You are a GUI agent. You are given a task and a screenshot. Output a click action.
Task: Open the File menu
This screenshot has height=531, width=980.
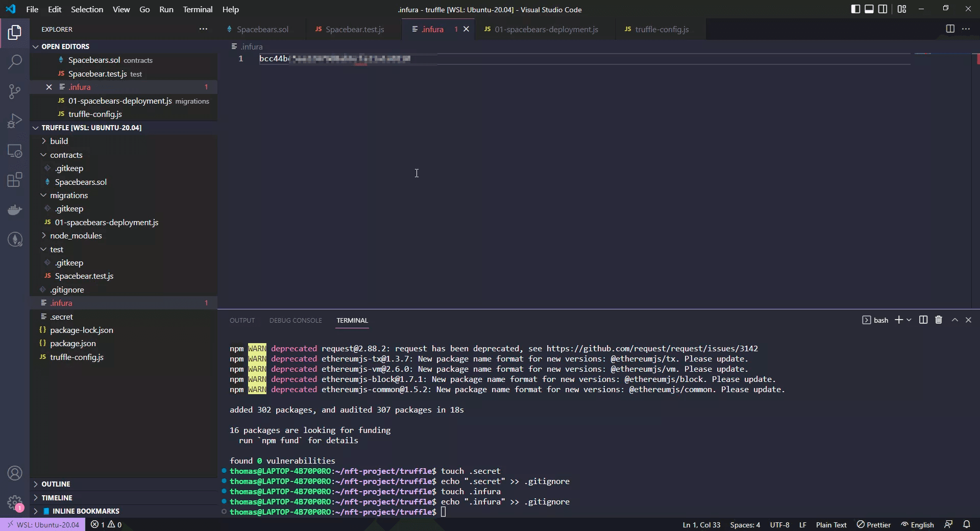(x=32, y=9)
